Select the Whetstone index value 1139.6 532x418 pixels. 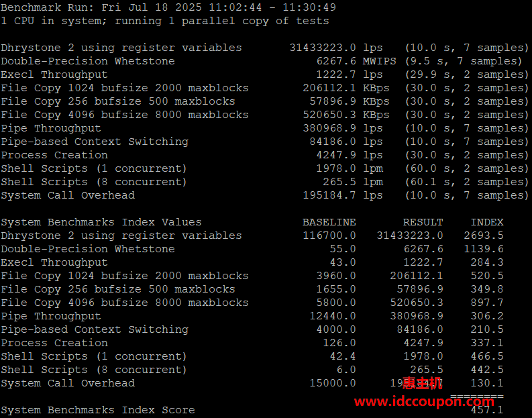click(484, 249)
